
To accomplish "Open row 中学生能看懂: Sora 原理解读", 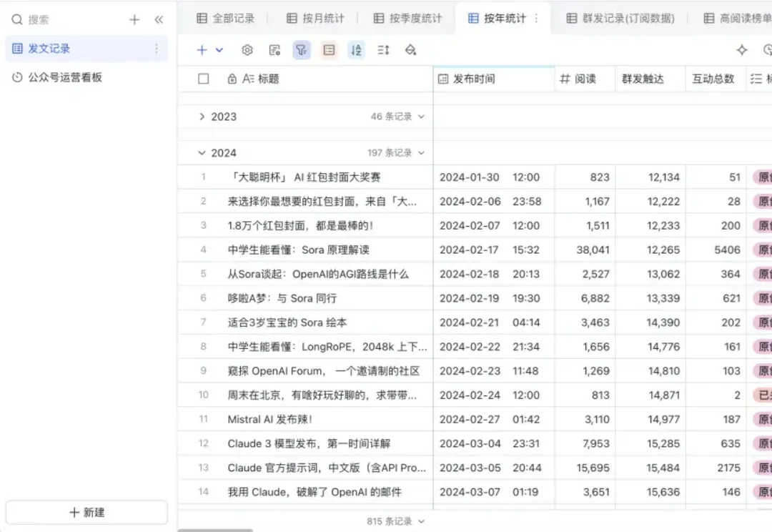I will tap(298, 250).
